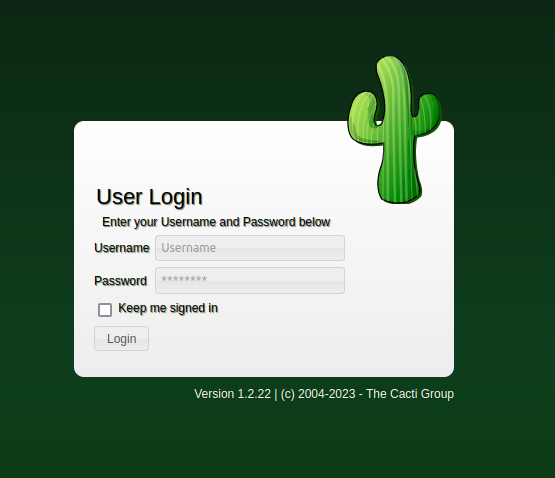The height and width of the screenshot is (478, 555).
Task: Click the Password label text
Action: [120, 281]
